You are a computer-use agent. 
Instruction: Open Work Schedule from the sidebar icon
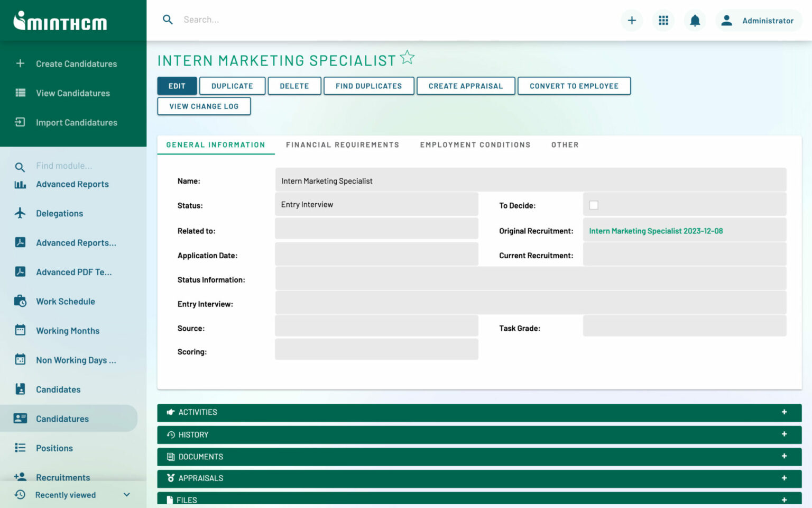pyautogui.click(x=20, y=301)
